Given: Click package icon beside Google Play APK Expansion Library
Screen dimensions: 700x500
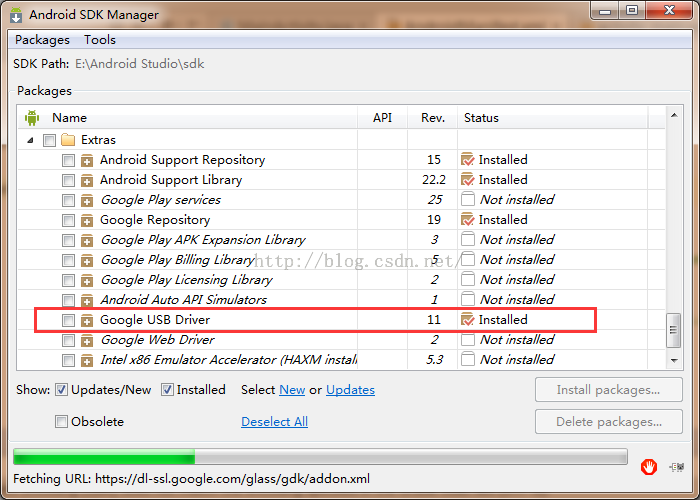Looking at the screenshot, I should point(87,240).
